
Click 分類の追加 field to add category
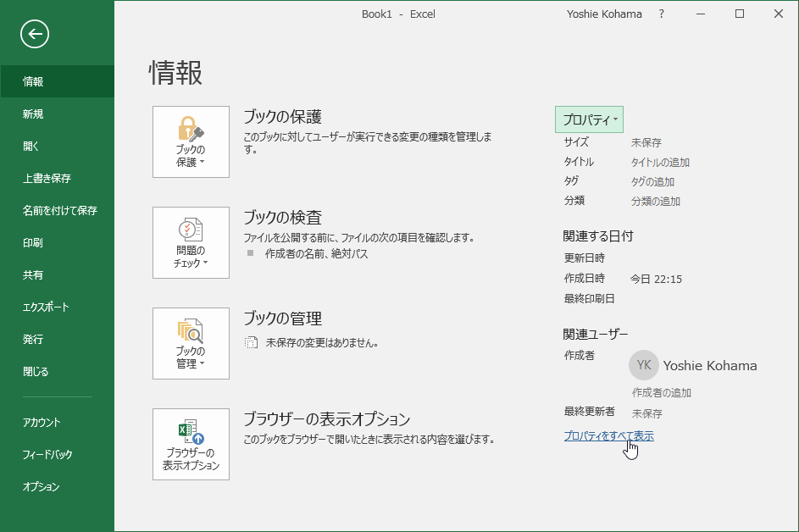tap(655, 202)
